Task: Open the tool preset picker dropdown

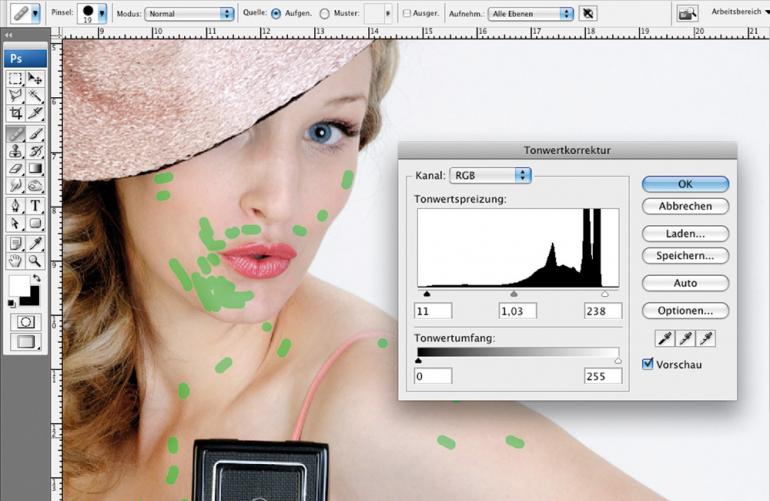Action: 35,14
